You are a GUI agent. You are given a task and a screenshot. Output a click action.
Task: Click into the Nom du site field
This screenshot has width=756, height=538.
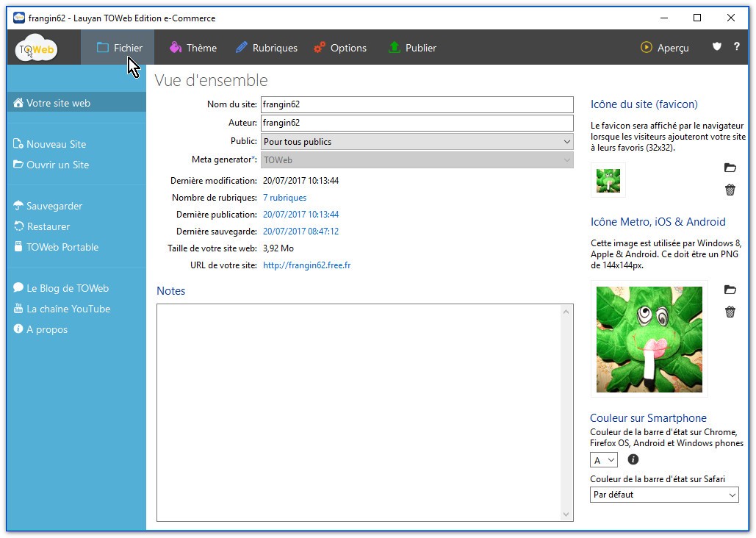click(417, 105)
